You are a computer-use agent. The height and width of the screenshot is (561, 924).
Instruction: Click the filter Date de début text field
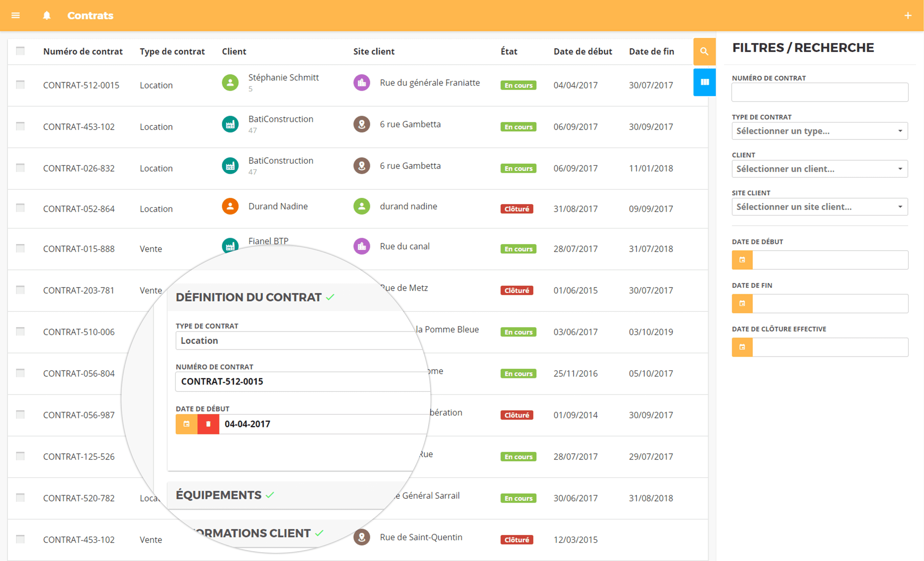830,260
